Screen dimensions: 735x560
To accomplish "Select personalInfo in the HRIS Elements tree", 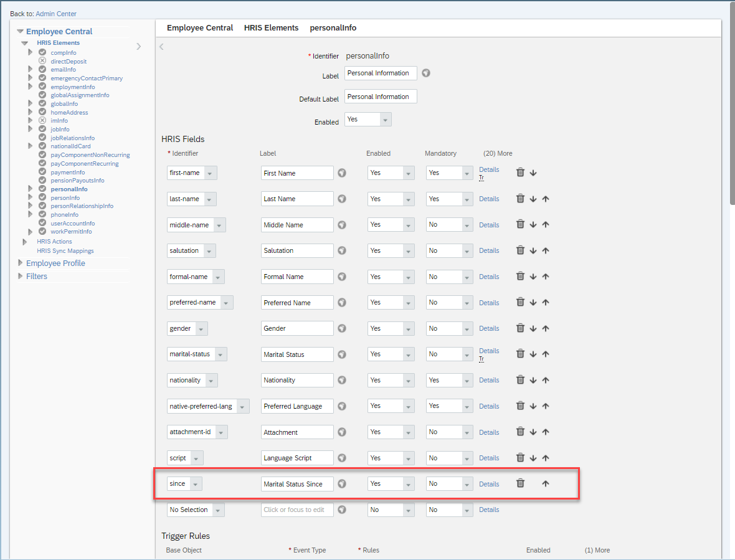I will (x=69, y=189).
